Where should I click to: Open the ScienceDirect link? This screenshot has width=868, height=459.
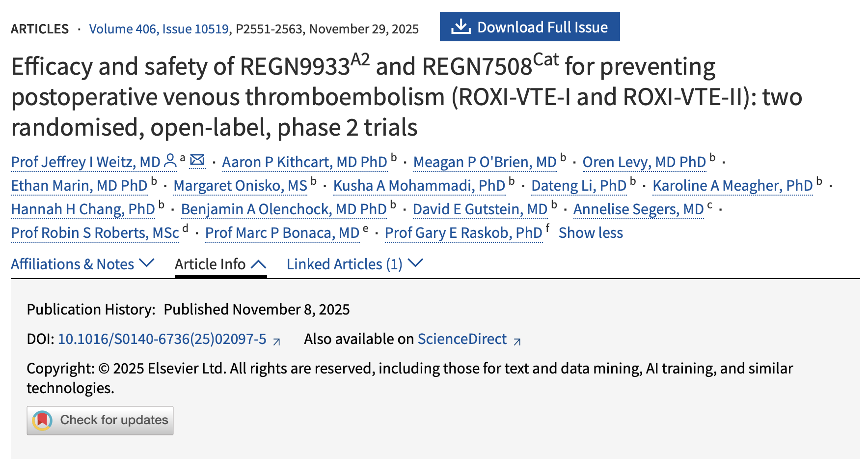click(x=462, y=339)
